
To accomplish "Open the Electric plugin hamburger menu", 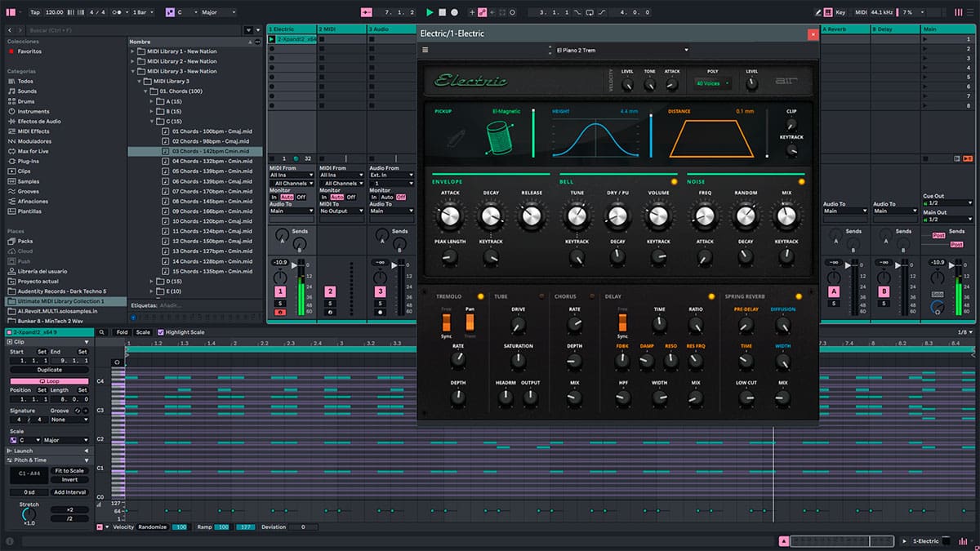I will (425, 50).
